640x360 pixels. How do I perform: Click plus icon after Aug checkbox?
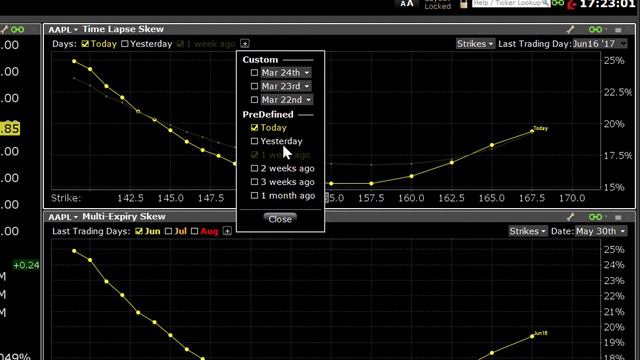point(227,231)
